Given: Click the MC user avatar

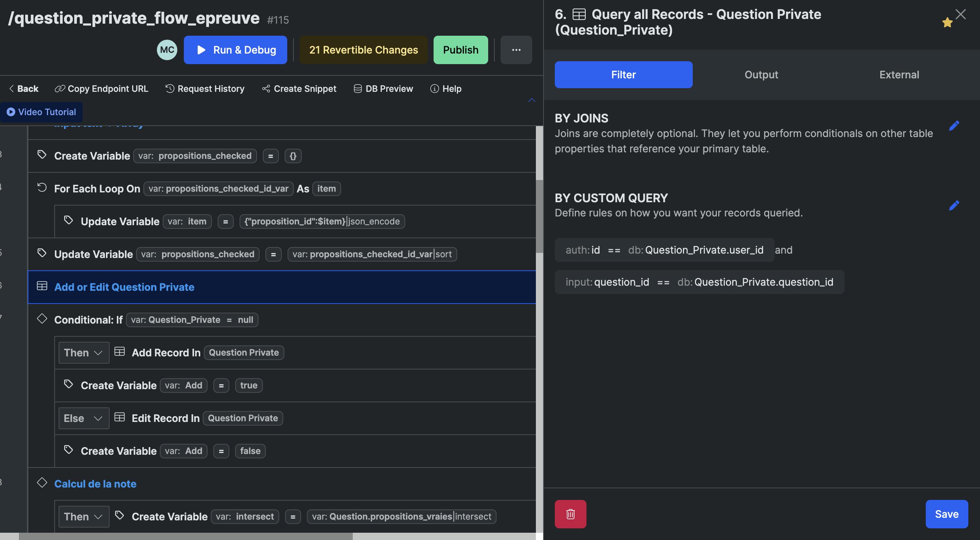Looking at the screenshot, I should tap(167, 50).
